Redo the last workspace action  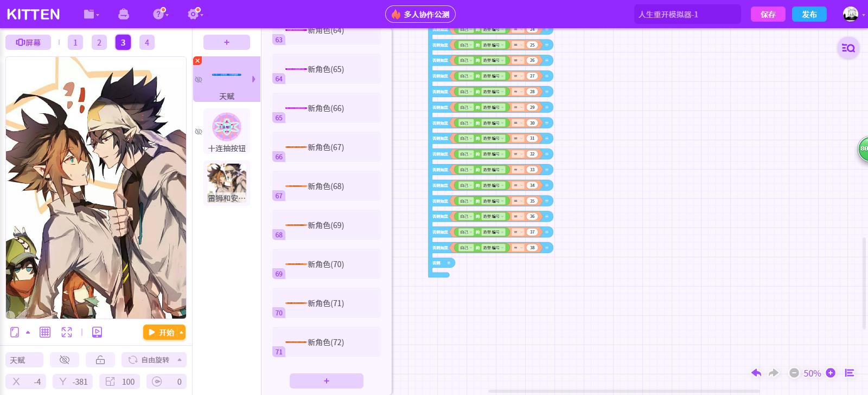[x=774, y=373]
